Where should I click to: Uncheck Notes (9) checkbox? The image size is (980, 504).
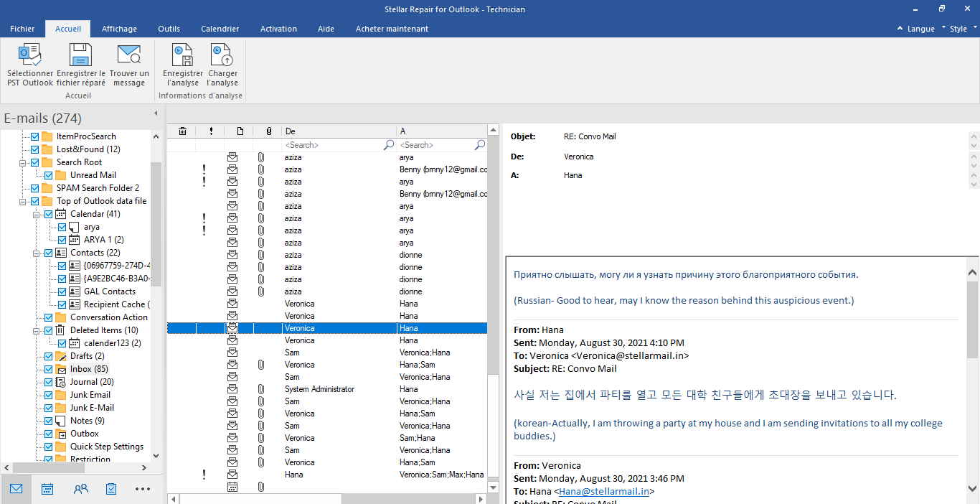click(x=48, y=421)
